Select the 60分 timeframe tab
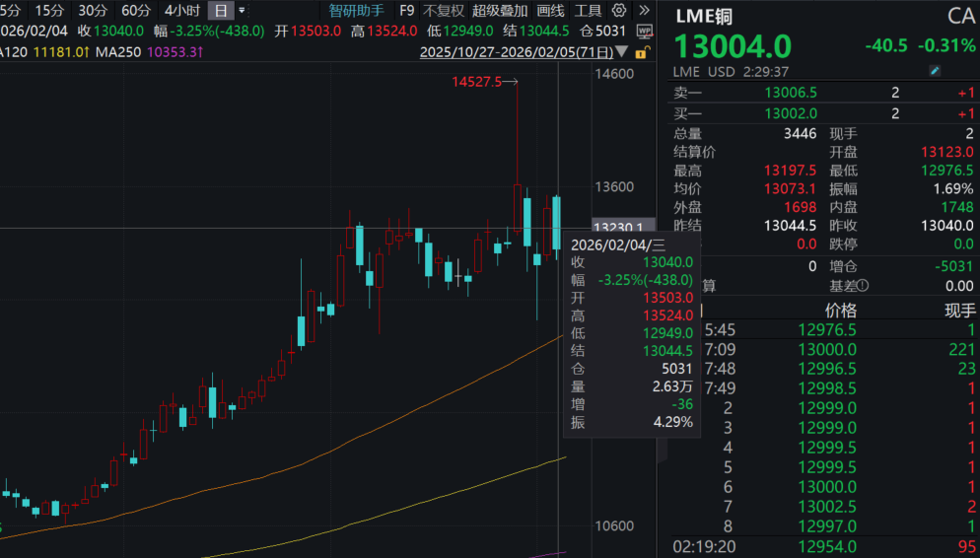This screenshot has height=558, width=980. coord(136,11)
